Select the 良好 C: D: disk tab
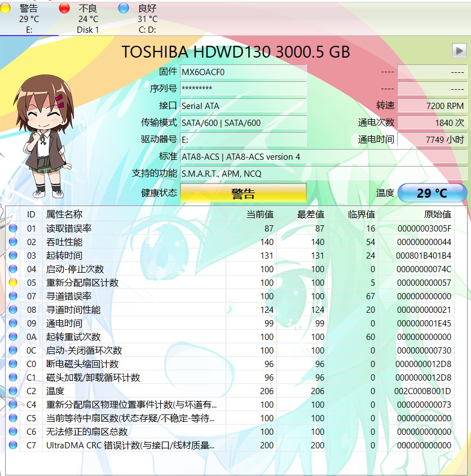The image size is (471, 476). [x=147, y=18]
